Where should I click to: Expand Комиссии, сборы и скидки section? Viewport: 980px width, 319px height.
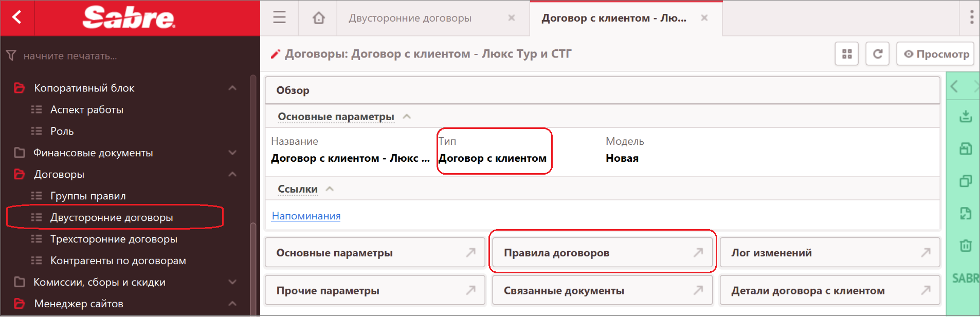click(x=232, y=282)
